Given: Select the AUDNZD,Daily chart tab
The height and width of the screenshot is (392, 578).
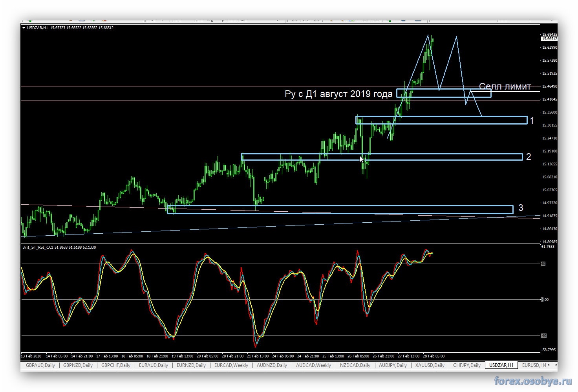Looking at the screenshot, I should 272,365.
